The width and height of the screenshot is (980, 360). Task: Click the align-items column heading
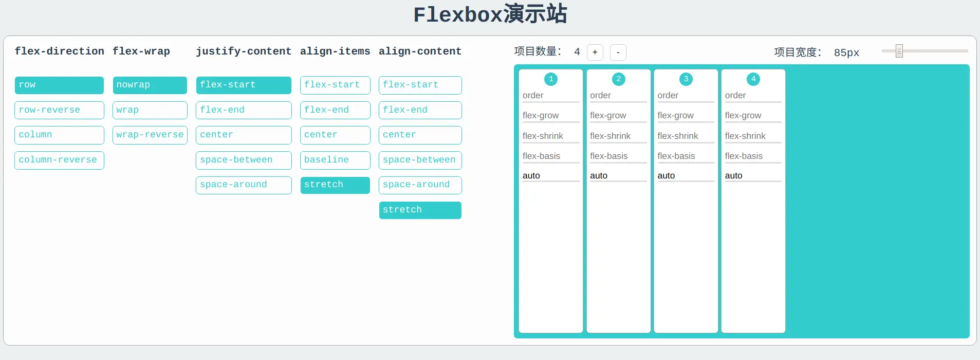click(335, 51)
